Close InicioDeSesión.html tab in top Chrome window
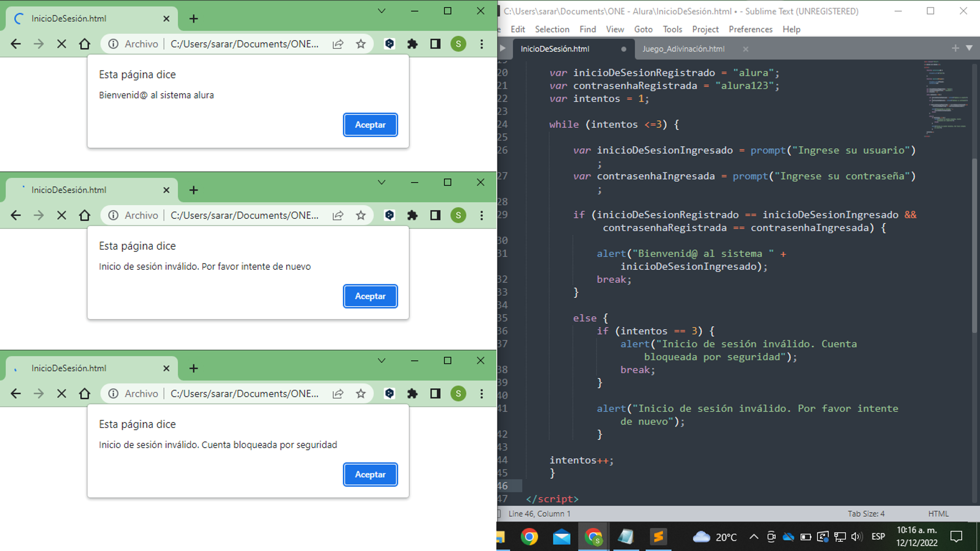 (x=166, y=19)
